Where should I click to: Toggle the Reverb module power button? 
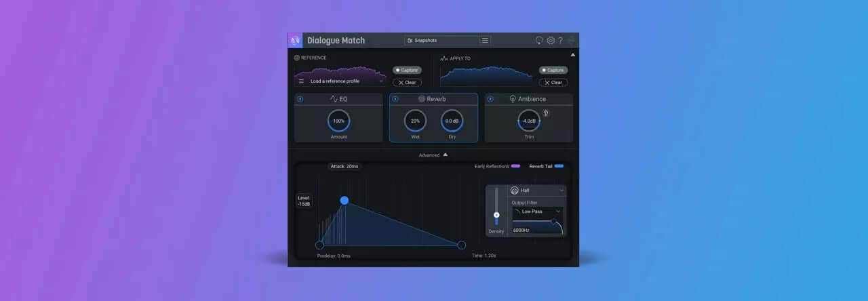click(x=395, y=99)
